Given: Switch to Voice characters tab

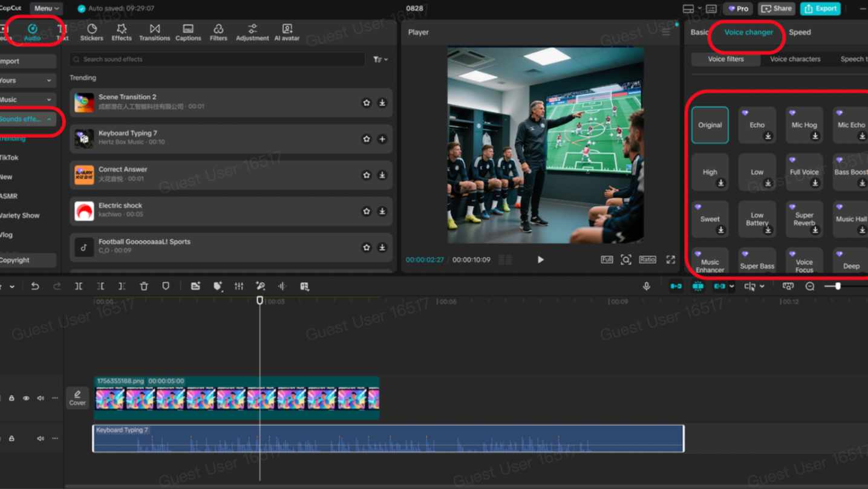Looking at the screenshot, I should click(x=795, y=59).
